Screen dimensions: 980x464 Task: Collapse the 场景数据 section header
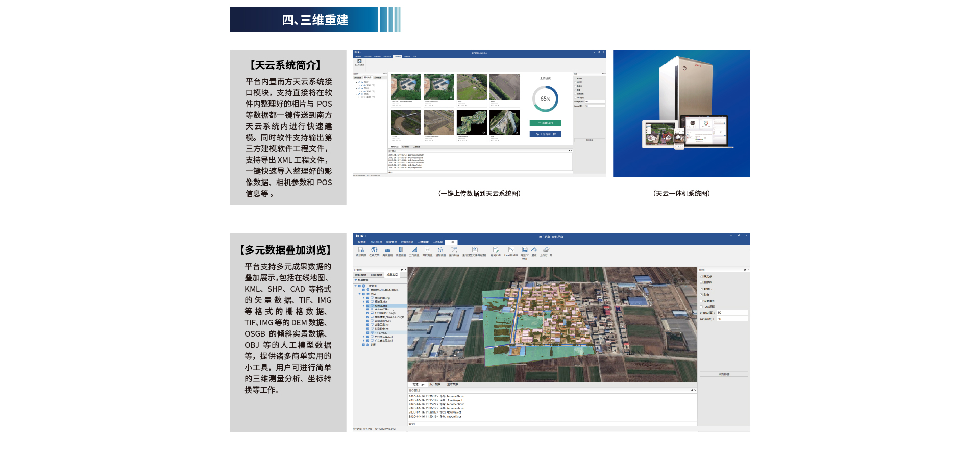point(356,280)
